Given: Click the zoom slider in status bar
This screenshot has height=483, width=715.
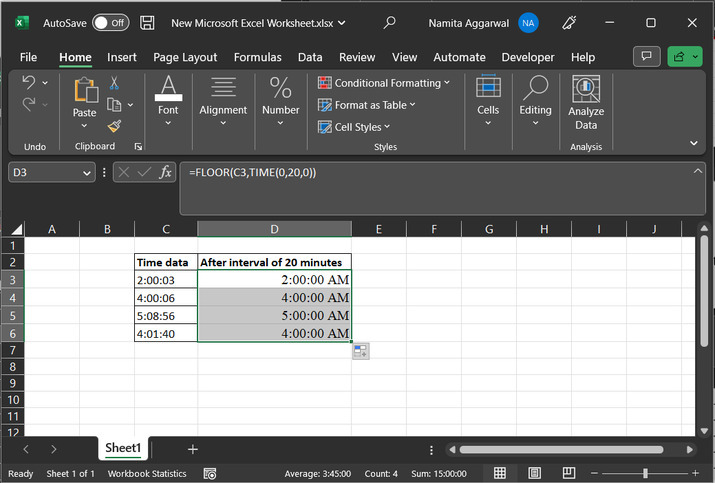Looking at the screenshot, I should 645,473.
